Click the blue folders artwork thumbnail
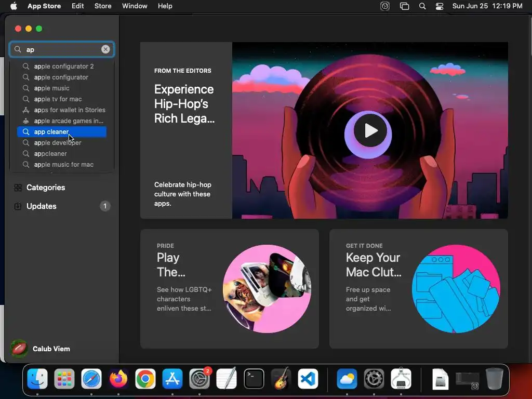532x399 pixels. 456,289
